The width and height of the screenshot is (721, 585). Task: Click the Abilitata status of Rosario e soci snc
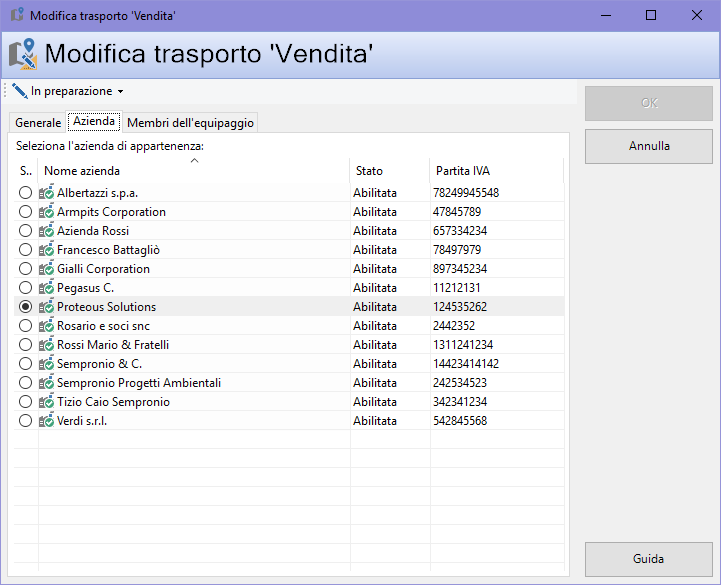[374, 326]
